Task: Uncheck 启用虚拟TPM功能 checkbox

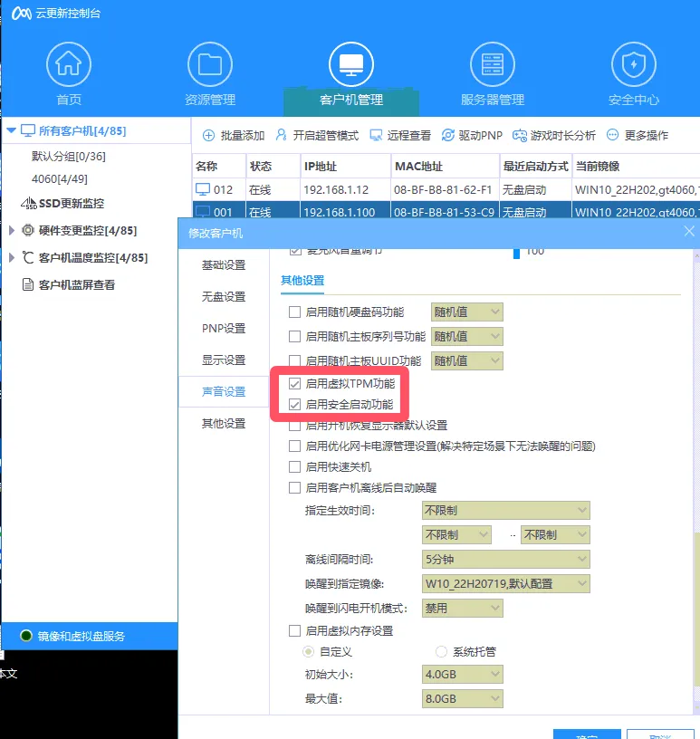Action: coord(294,384)
